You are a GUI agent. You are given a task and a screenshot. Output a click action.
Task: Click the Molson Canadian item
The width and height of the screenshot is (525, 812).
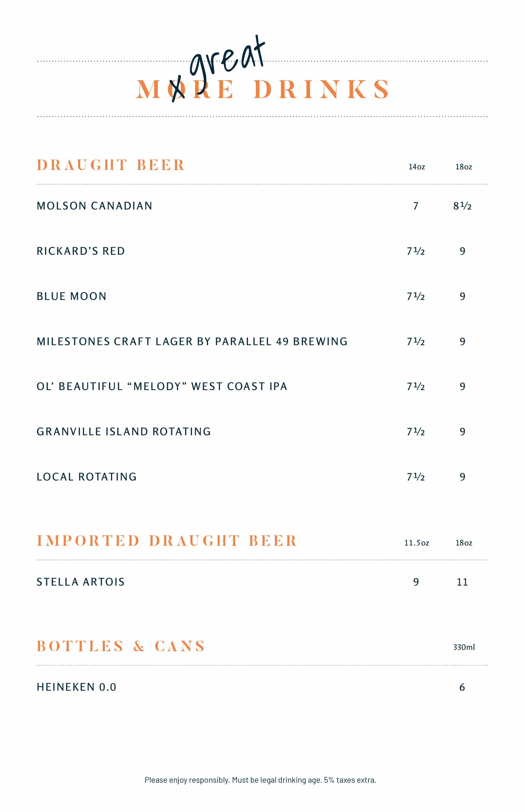(94, 206)
